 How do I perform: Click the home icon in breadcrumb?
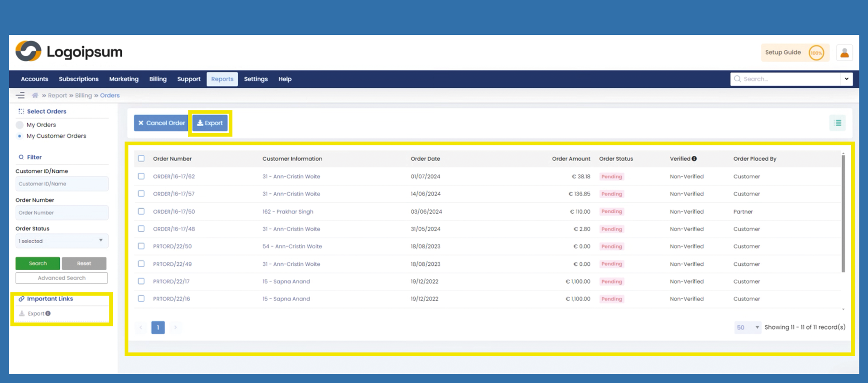pyautogui.click(x=35, y=96)
